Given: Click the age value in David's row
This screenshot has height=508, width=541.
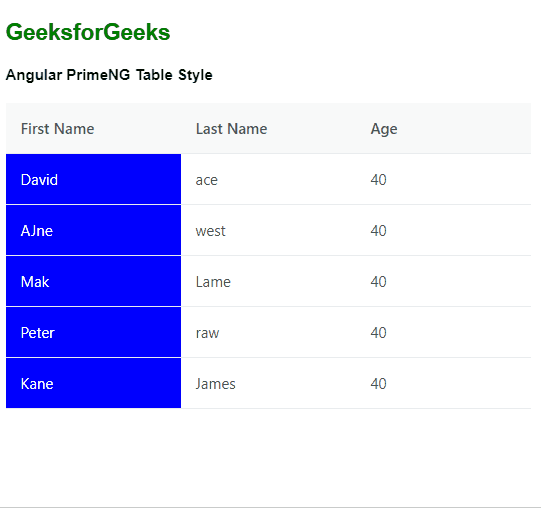Looking at the screenshot, I should [443, 179].
